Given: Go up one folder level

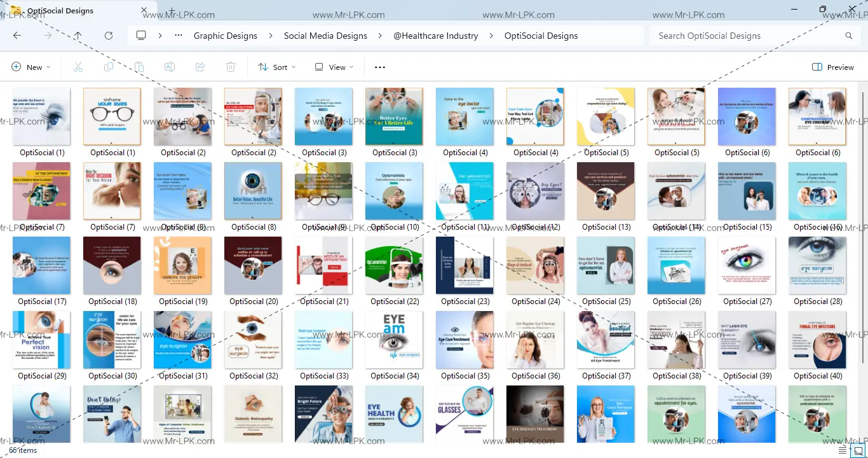Looking at the screenshot, I should tap(78, 36).
